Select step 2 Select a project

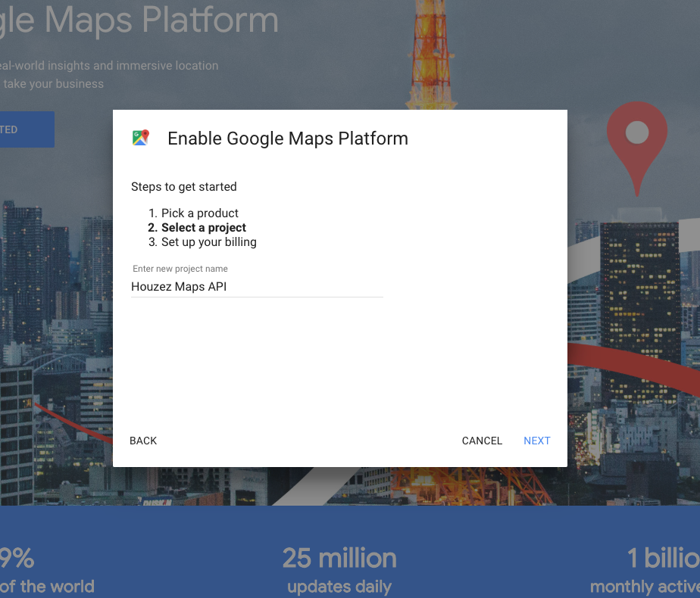click(203, 227)
